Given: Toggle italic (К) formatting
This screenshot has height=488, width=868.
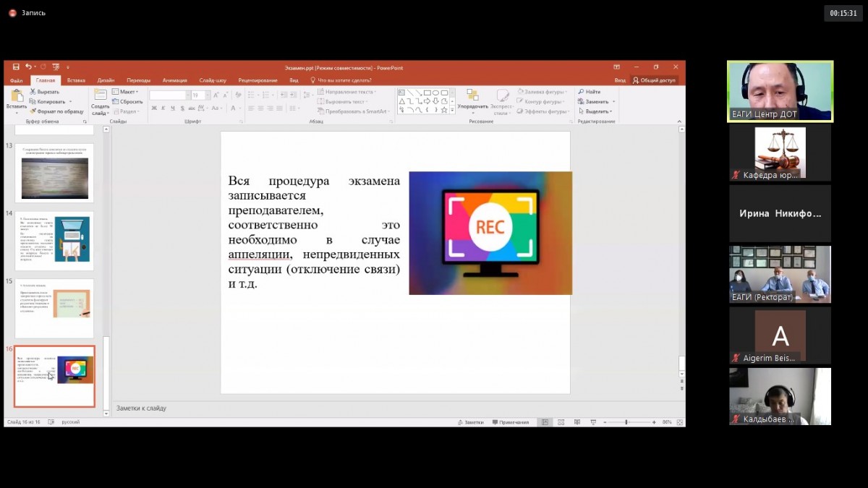Looking at the screenshot, I should (163, 108).
